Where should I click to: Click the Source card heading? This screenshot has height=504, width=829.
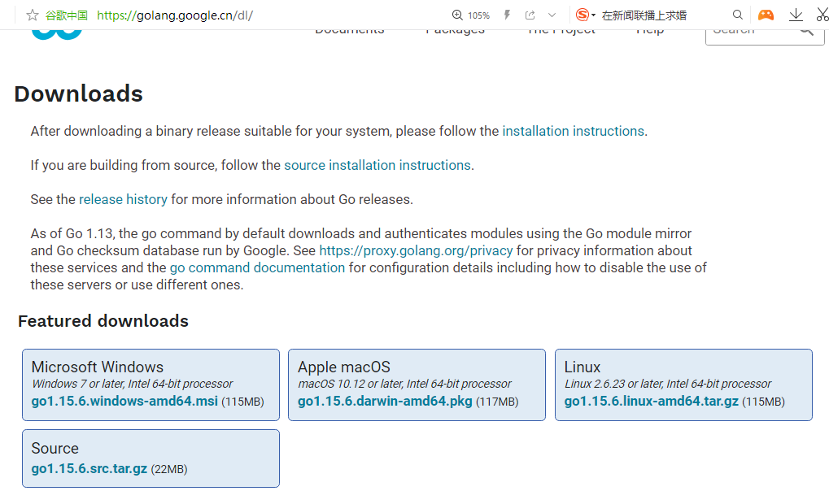click(x=55, y=448)
